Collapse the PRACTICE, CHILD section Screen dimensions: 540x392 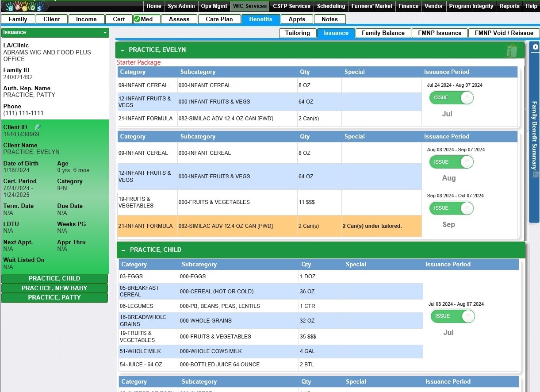(x=124, y=250)
